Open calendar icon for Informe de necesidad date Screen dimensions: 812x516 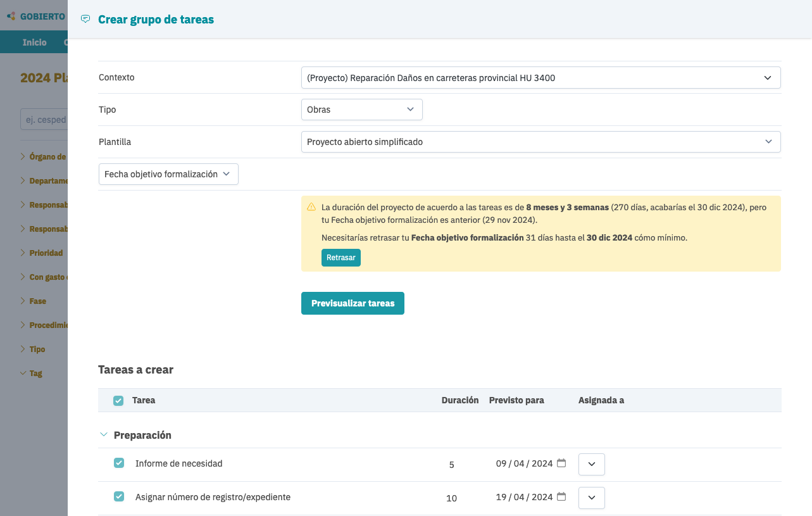[561, 463]
